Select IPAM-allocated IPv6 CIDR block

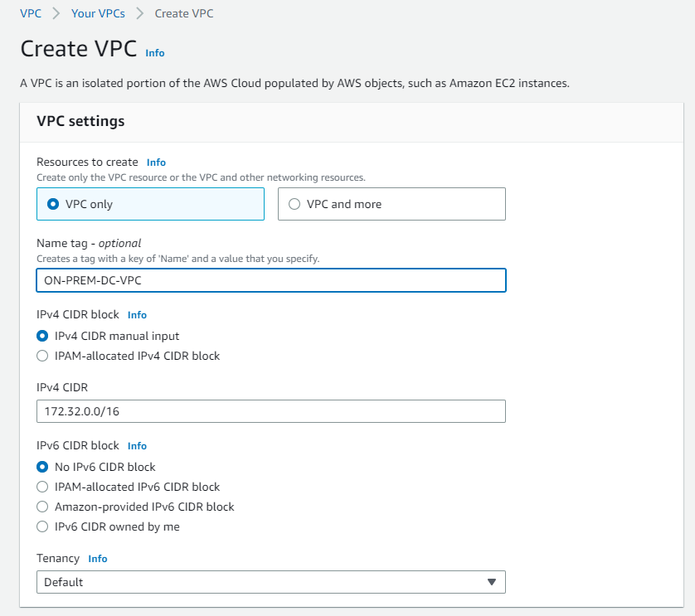[42, 487]
